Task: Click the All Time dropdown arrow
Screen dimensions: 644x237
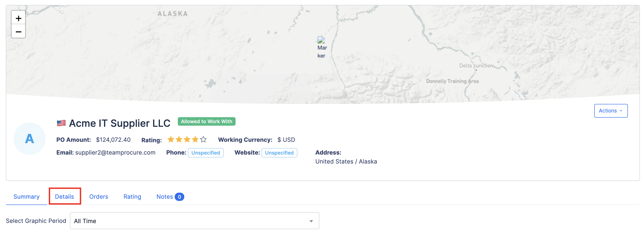Action: coord(311,221)
